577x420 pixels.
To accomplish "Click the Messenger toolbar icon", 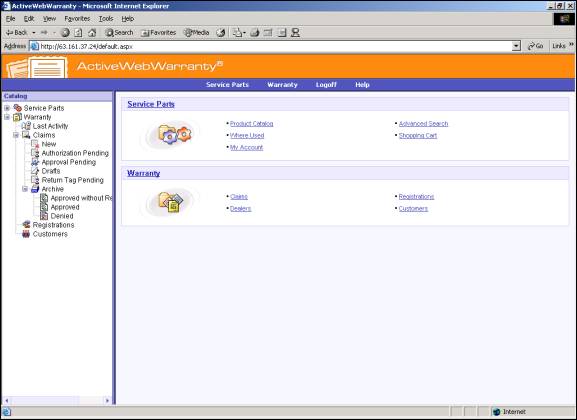I will 295,33.
